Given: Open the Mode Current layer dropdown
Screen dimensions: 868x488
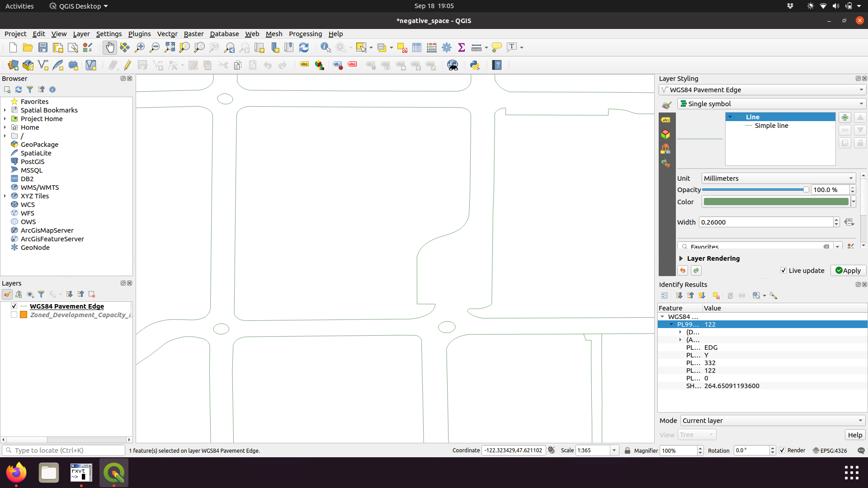Looking at the screenshot, I should [772, 421].
